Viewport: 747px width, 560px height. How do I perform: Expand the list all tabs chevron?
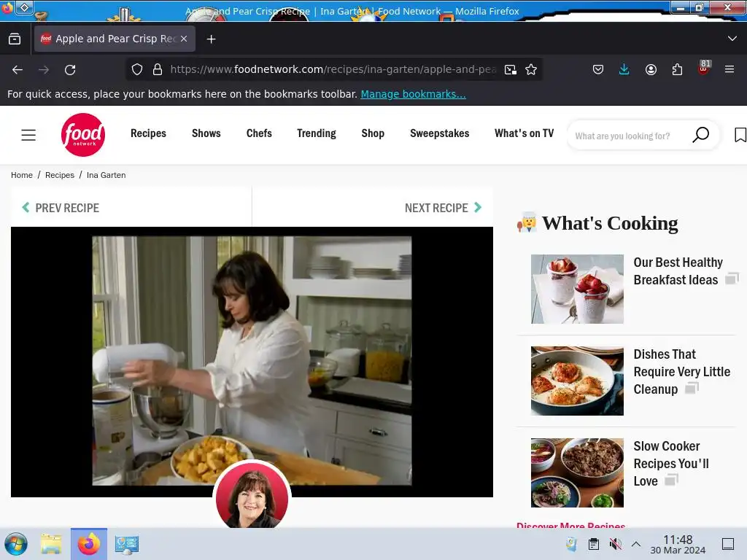pos(732,39)
